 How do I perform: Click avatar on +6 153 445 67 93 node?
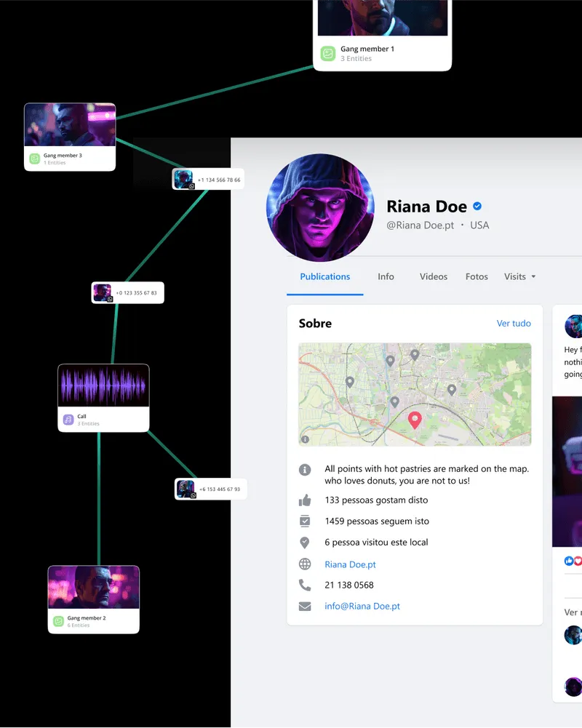click(x=186, y=489)
